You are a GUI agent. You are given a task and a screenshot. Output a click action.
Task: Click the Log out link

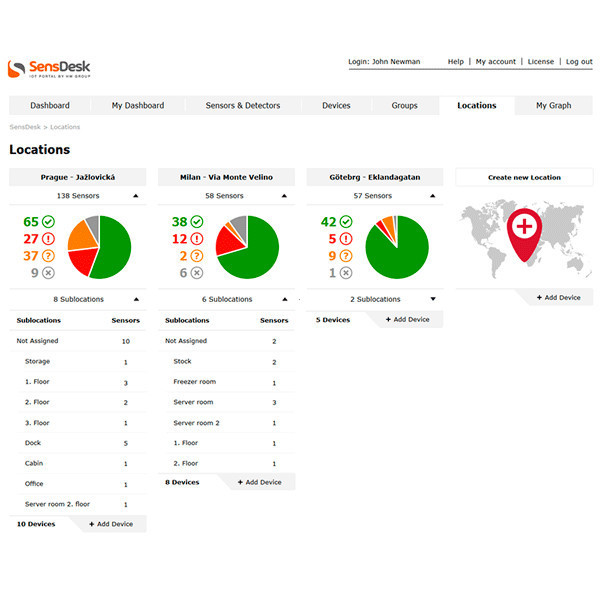pos(579,62)
